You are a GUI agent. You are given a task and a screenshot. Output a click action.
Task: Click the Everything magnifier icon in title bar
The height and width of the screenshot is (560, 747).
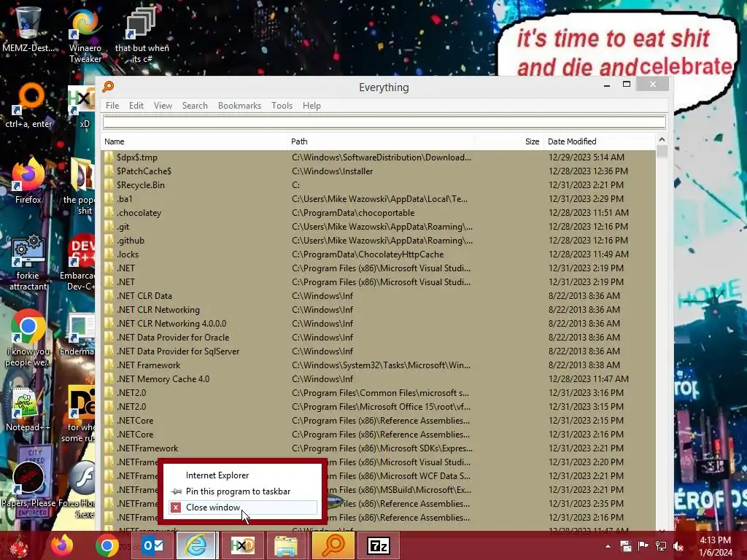tap(108, 87)
